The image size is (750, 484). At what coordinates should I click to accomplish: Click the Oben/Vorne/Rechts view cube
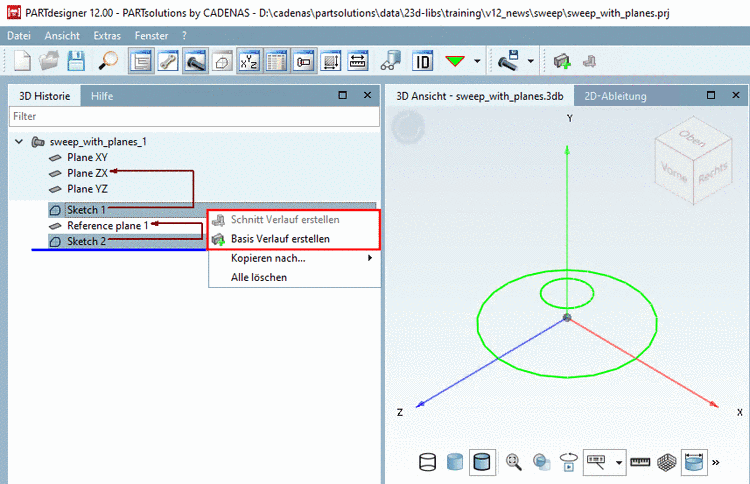point(693,160)
